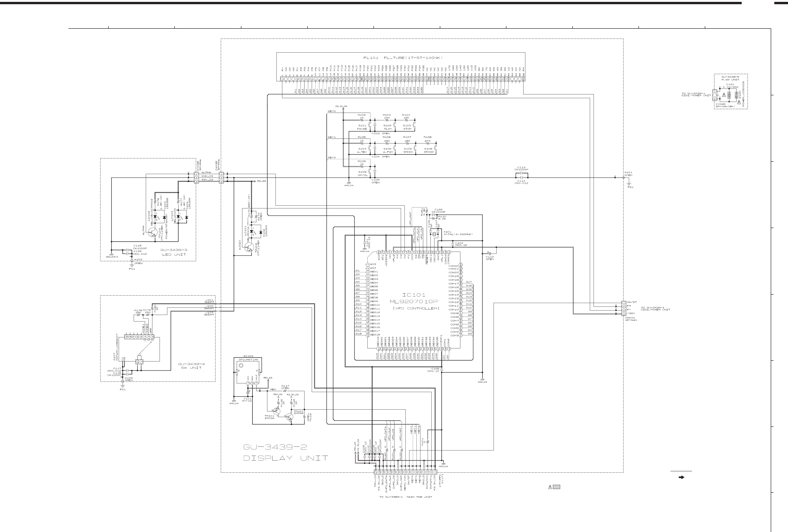Click the 'GU-3439-4' label

click(x=191, y=364)
